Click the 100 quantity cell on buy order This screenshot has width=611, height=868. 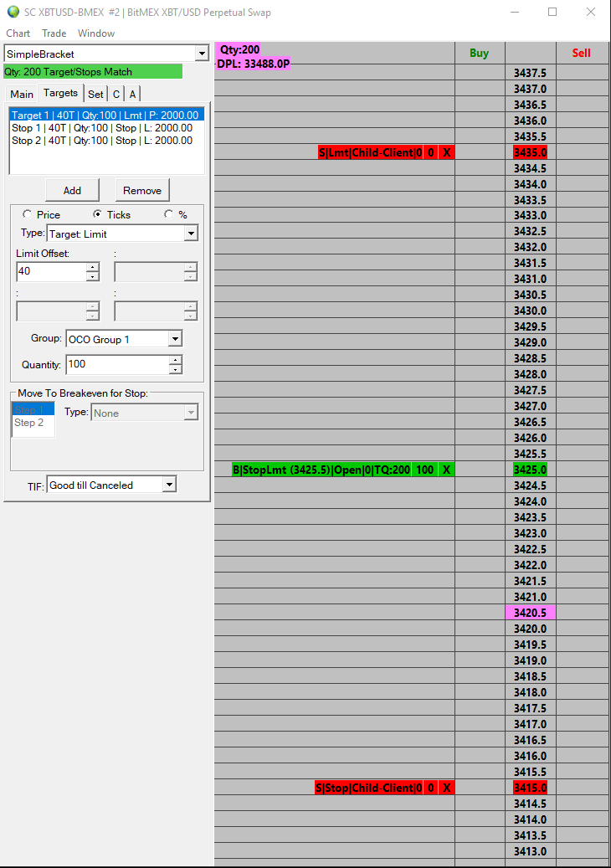(x=425, y=470)
